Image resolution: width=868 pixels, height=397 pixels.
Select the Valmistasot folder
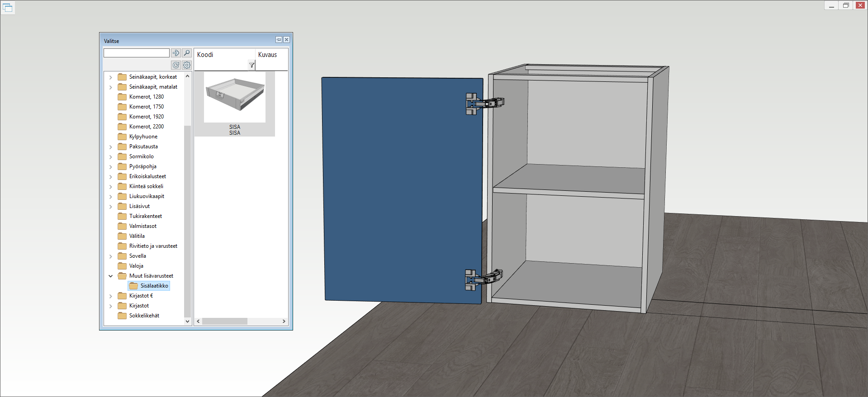coord(142,226)
